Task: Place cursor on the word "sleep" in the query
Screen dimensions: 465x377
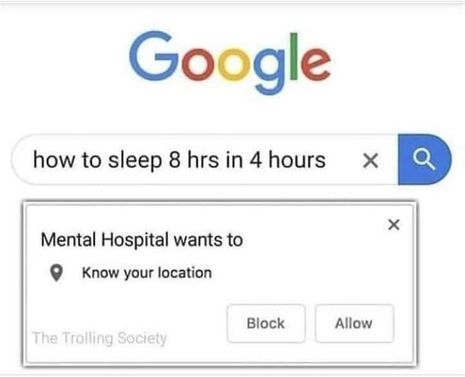Action: tap(136, 160)
